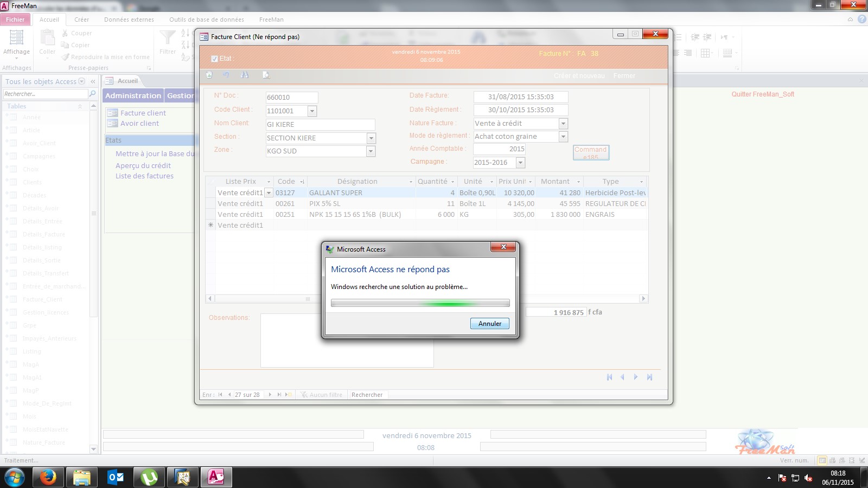Open the Campagne dropdown
Screen dimensions: 868x488
520,163
